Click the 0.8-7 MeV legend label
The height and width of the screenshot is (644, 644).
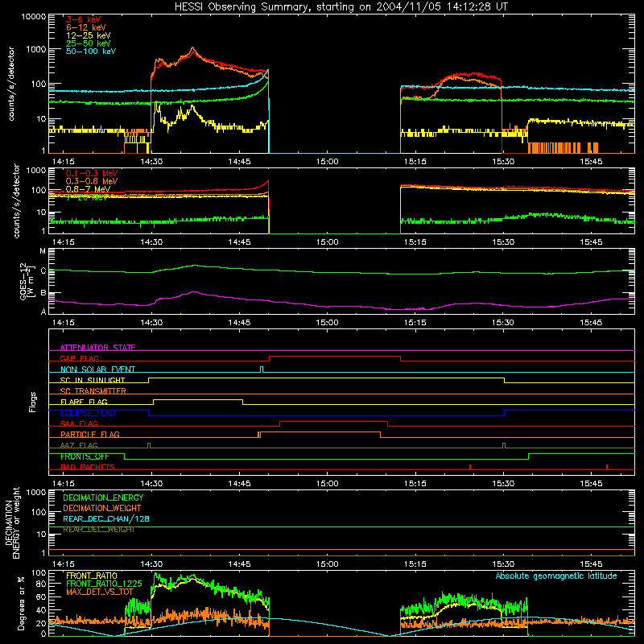tap(88, 189)
